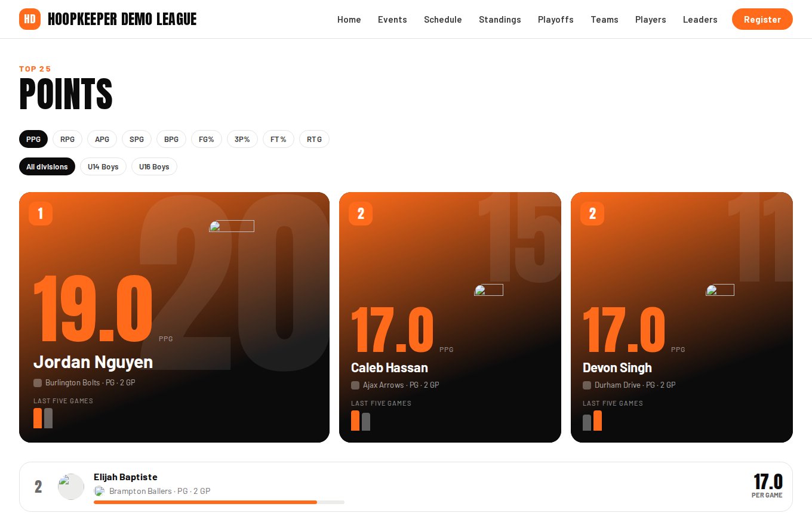Select the RTG stat filter
Image resolution: width=812 pixels, height=513 pixels.
[314, 139]
